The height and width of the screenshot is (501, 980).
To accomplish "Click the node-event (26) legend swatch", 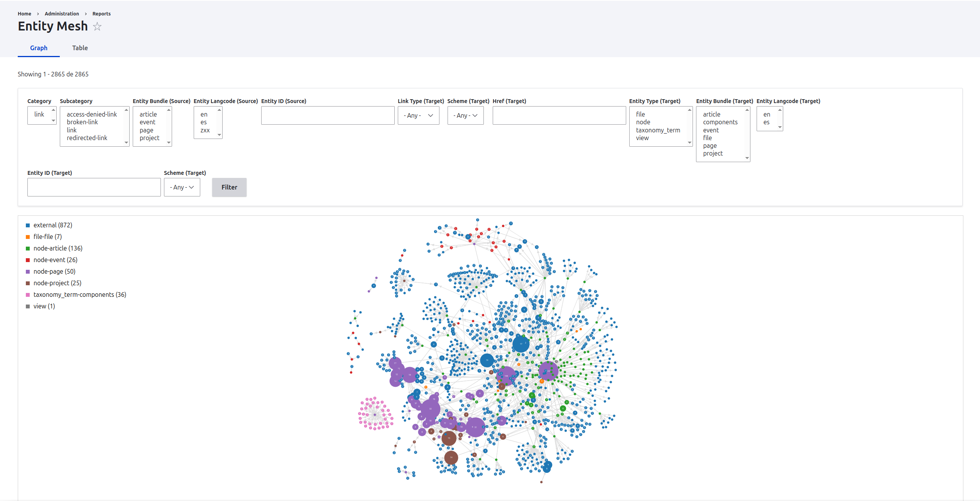I will (x=28, y=260).
